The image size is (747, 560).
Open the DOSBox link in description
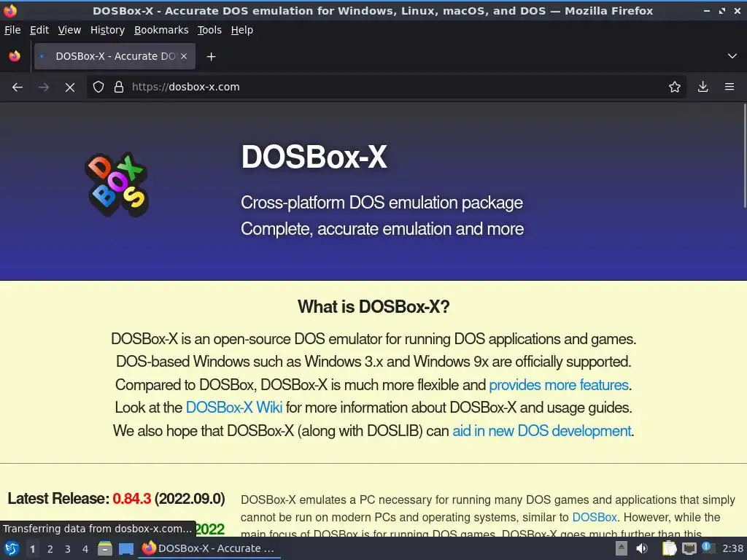click(595, 517)
